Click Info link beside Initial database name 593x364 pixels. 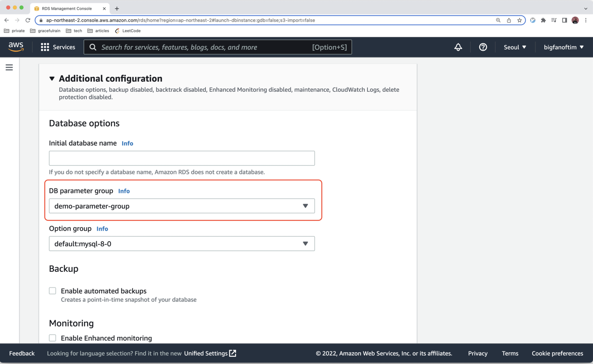coord(127,143)
